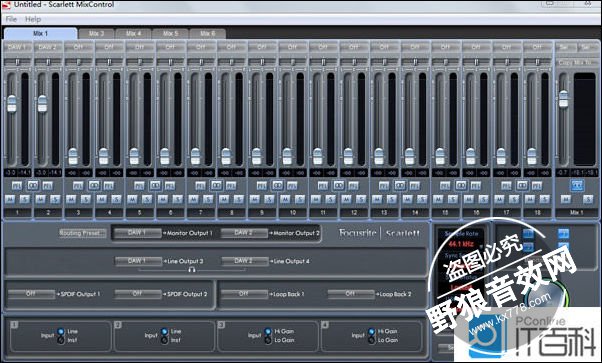Toggle stereo link for channels 1 and 2
This screenshot has height=363, width=602.
click(33, 186)
